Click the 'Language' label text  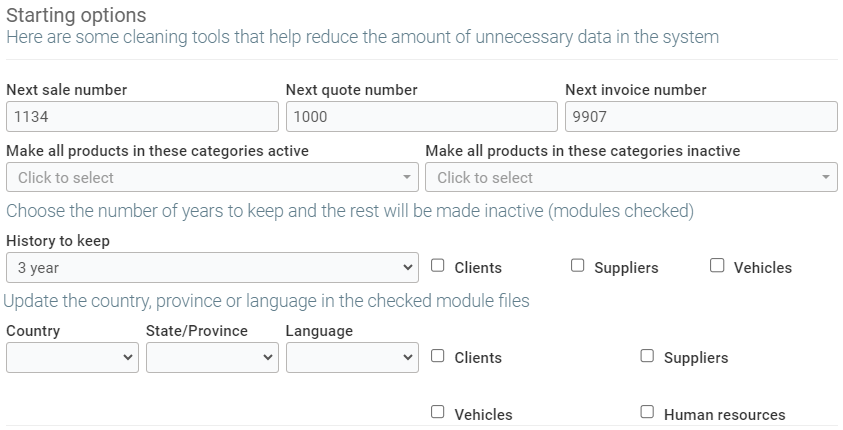(319, 331)
